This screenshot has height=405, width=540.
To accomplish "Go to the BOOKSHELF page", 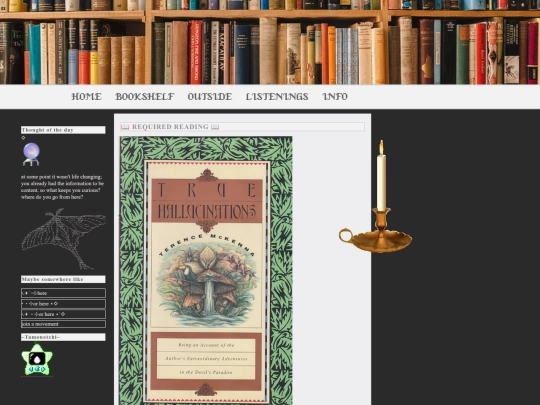I will point(145,97).
